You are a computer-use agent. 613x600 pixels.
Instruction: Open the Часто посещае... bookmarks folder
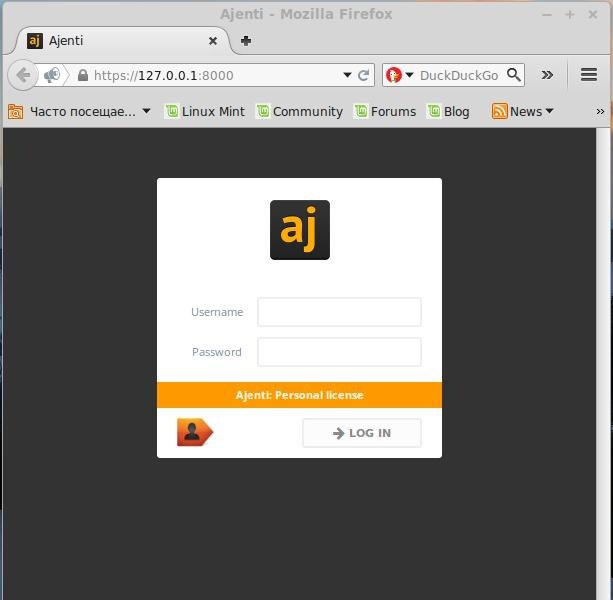tap(79, 111)
